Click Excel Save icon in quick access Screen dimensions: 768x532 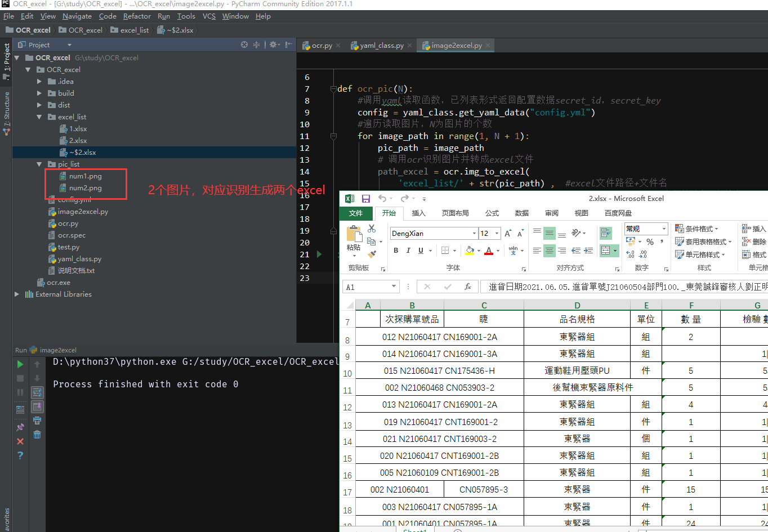[366, 199]
